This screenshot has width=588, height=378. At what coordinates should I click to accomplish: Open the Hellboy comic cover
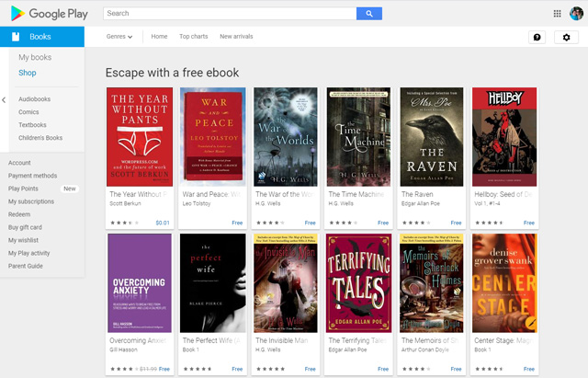pos(504,137)
